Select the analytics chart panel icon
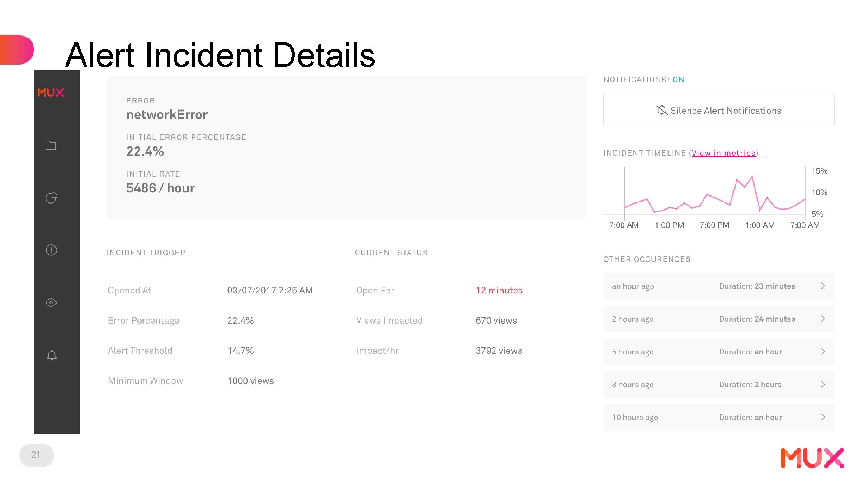Image resolution: width=868 pixels, height=488 pixels. [x=51, y=198]
